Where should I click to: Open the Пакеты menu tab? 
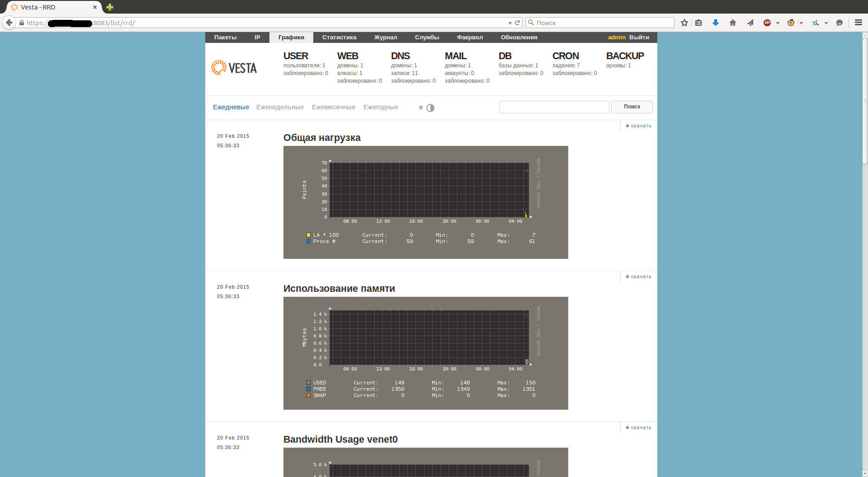point(225,37)
